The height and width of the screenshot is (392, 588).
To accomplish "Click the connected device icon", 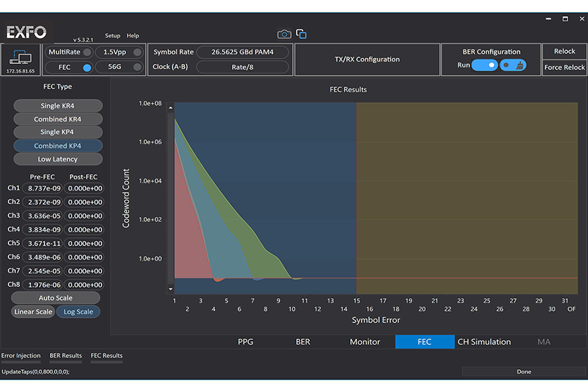I will pyautogui.click(x=21, y=57).
